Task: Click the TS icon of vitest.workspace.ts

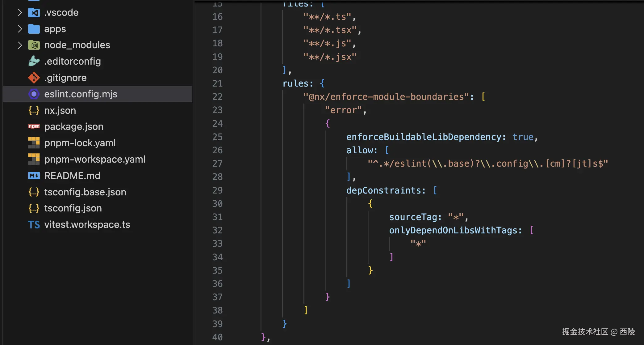Action: pos(34,225)
